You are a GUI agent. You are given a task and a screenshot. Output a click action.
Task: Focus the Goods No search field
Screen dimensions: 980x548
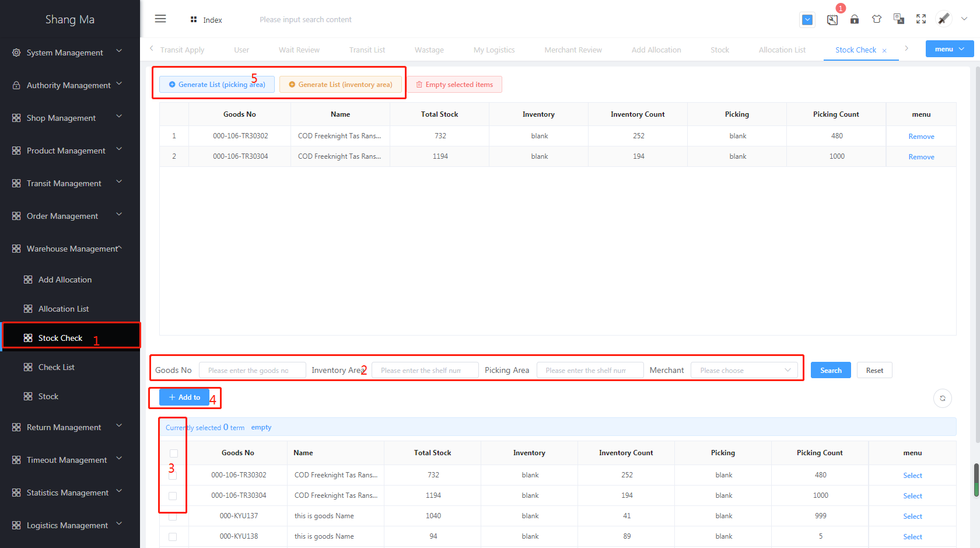[x=253, y=370]
